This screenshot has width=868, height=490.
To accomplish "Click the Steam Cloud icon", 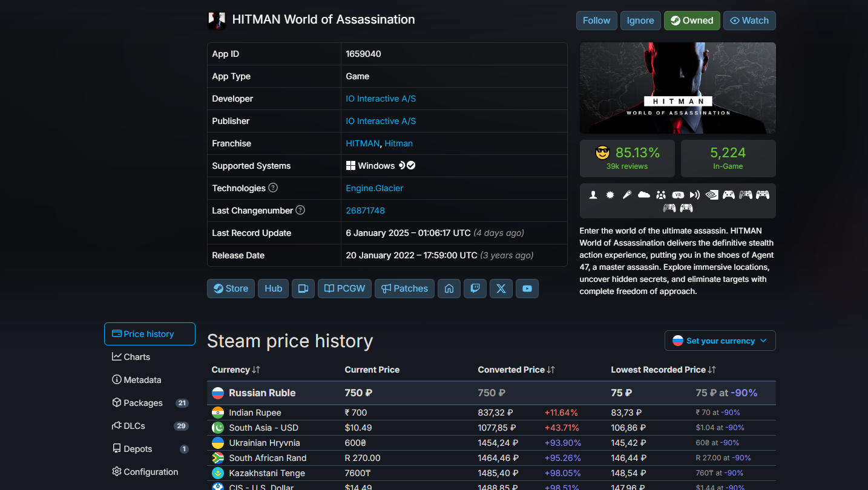I will [644, 194].
